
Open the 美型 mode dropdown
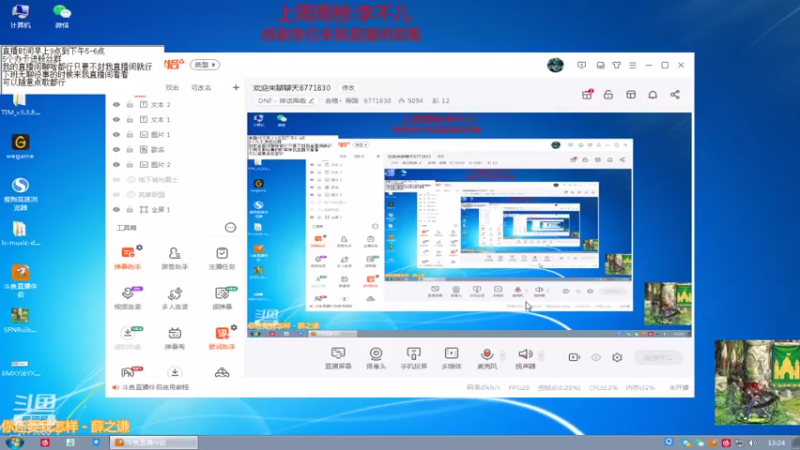[x=205, y=65]
